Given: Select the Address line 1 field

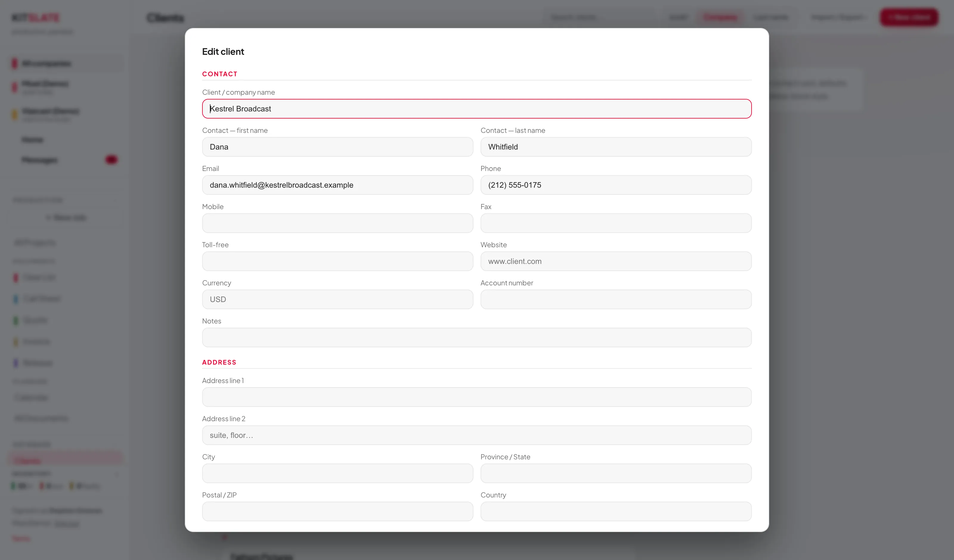Looking at the screenshot, I should tap(477, 397).
